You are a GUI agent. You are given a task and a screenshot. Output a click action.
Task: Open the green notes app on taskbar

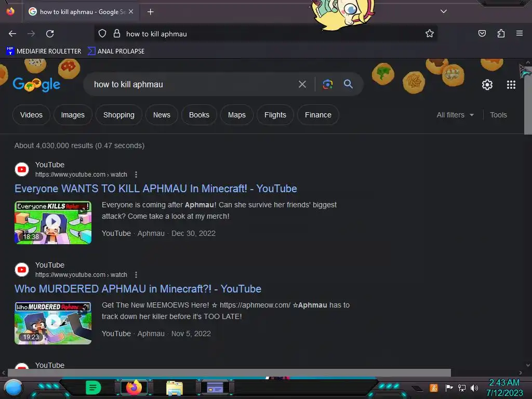pyautogui.click(x=93, y=388)
